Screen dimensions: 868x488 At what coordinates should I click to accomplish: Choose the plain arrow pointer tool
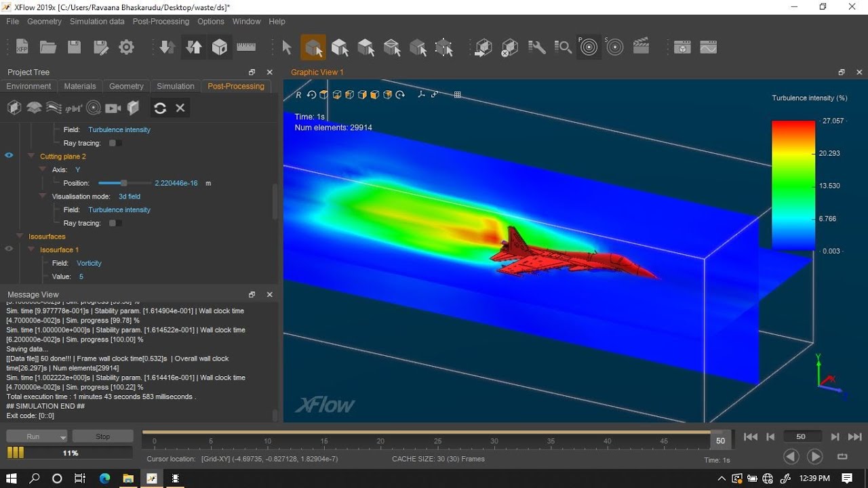click(287, 47)
